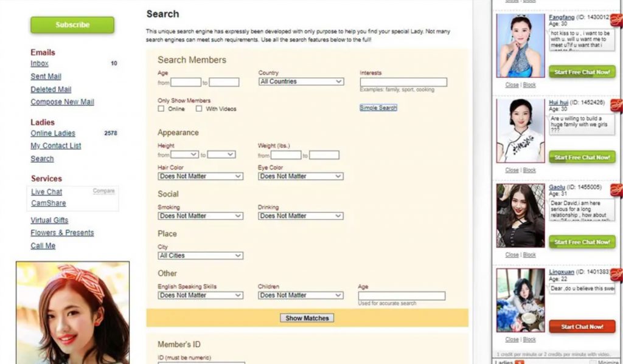This screenshot has width=623, height=364.
Task: Open the English Speaking Skills dropdown
Action: coord(200,295)
